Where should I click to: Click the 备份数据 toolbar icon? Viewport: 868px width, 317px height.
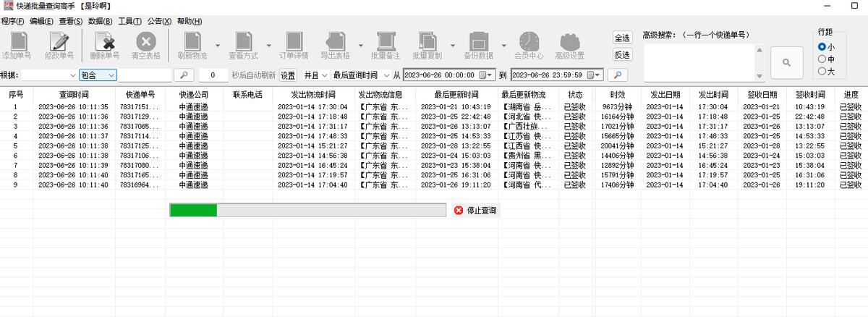click(478, 46)
